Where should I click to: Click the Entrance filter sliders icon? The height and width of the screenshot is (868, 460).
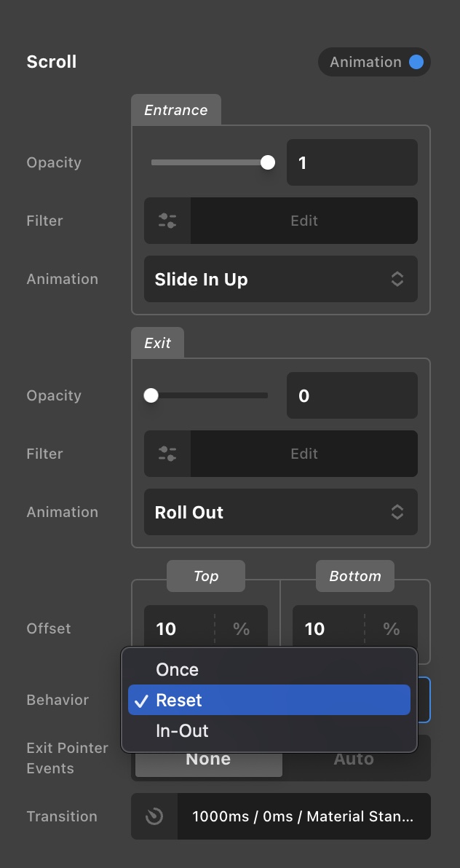pos(167,221)
